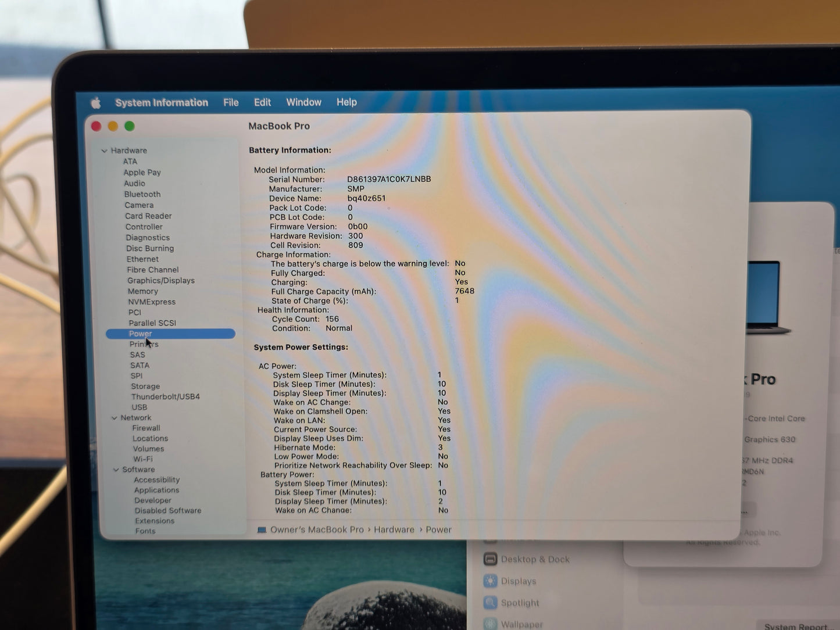The height and width of the screenshot is (630, 840).
Task: Click the yellow minimize window button
Action: pyautogui.click(x=113, y=126)
